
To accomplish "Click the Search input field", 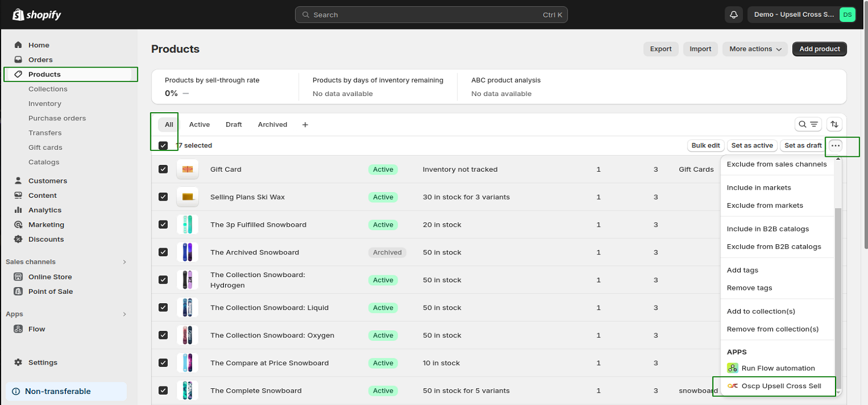I will (x=431, y=15).
